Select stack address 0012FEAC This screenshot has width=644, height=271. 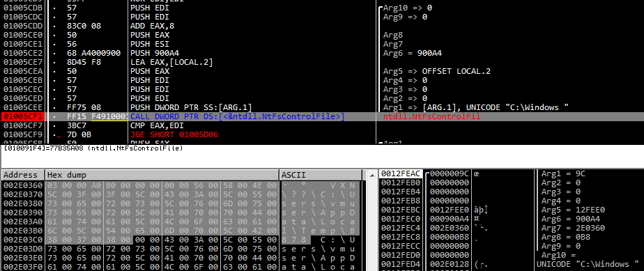(401, 173)
